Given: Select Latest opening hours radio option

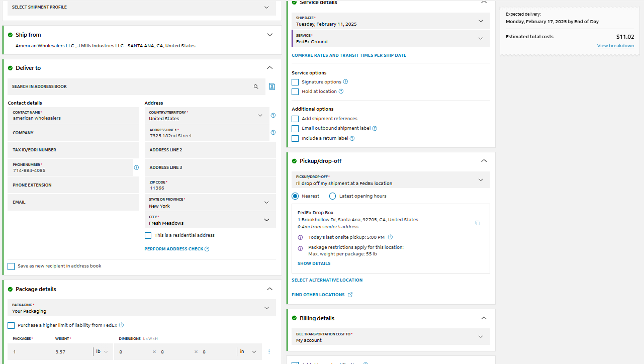Looking at the screenshot, I should 332,196.
